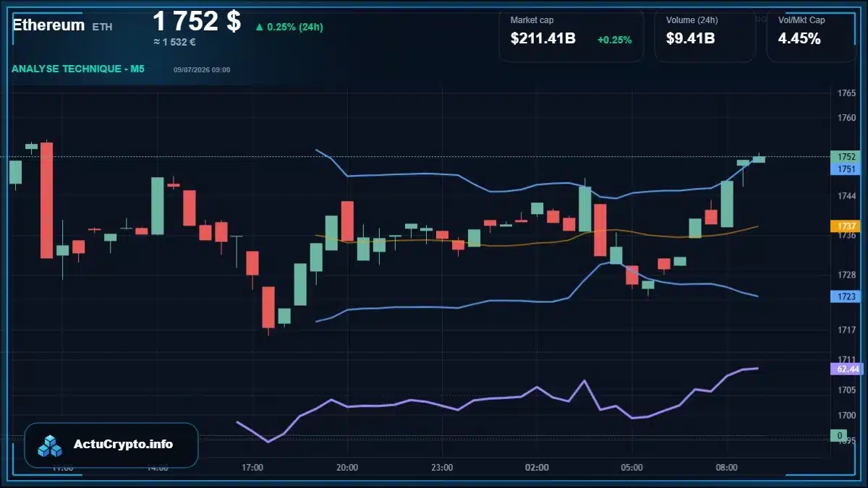Click the 1700 price axis label

846,415
